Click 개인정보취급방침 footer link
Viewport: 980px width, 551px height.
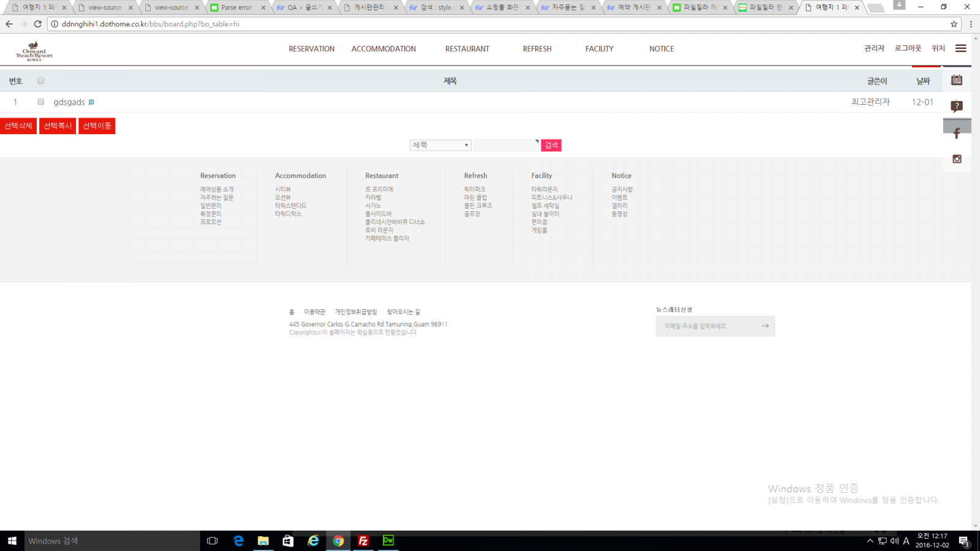356,312
